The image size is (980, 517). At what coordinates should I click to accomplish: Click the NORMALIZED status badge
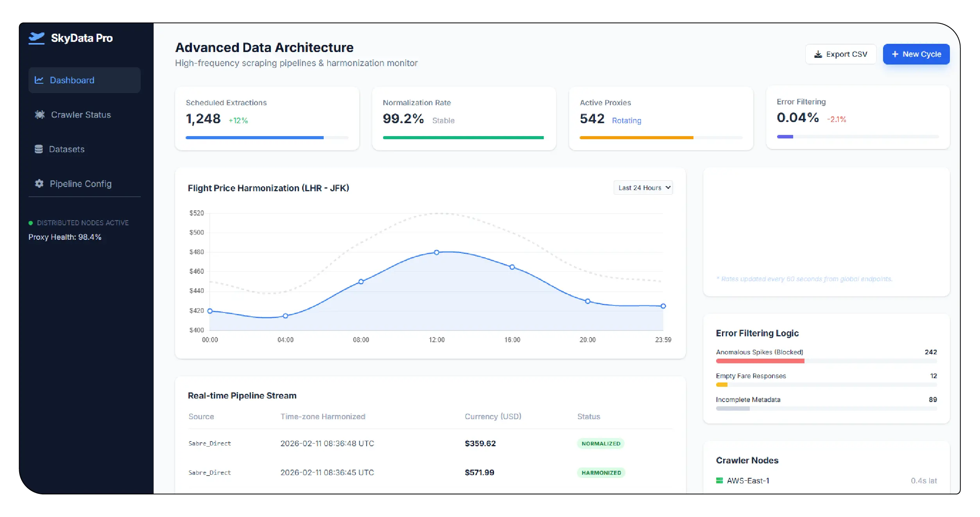point(601,443)
